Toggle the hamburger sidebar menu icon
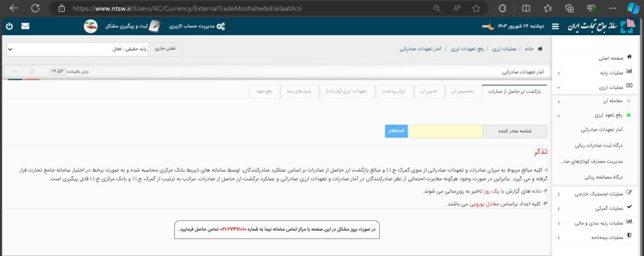The width and height of the screenshot is (644, 256). pos(555,26)
